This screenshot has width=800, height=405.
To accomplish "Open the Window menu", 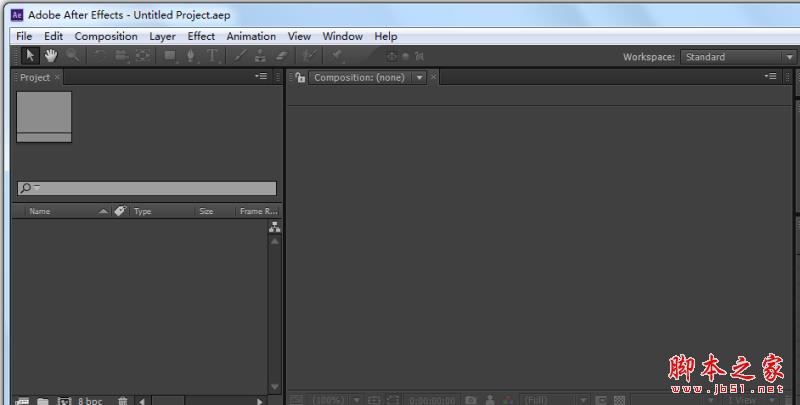I will pyautogui.click(x=342, y=36).
